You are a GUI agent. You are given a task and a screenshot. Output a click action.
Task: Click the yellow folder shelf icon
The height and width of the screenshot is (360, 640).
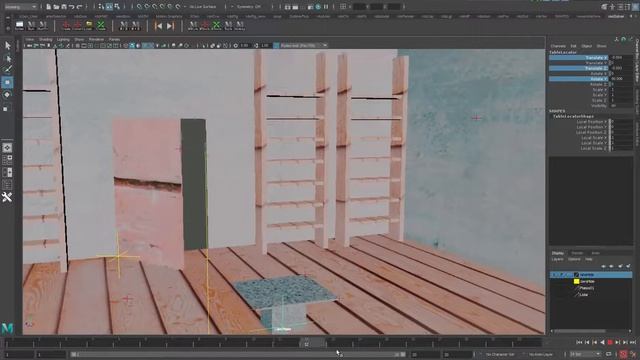click(89, 25)
